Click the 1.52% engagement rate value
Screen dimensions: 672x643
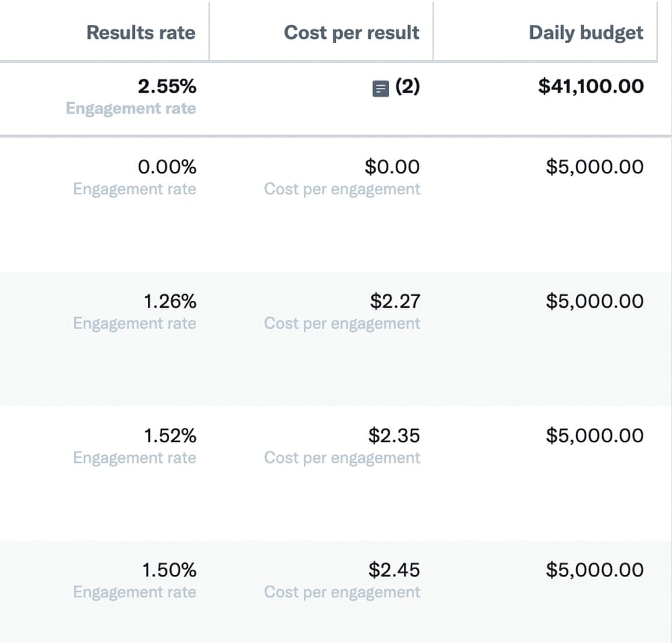(170, 435)
